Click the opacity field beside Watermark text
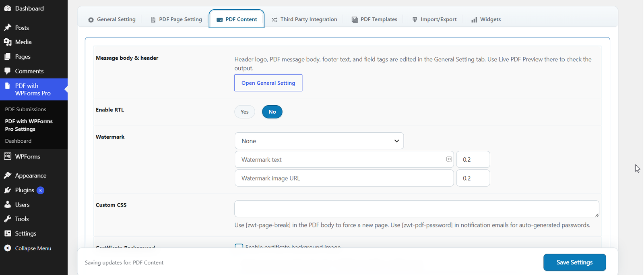The width and height of the screenshot is (644, 275). point(473,160)
